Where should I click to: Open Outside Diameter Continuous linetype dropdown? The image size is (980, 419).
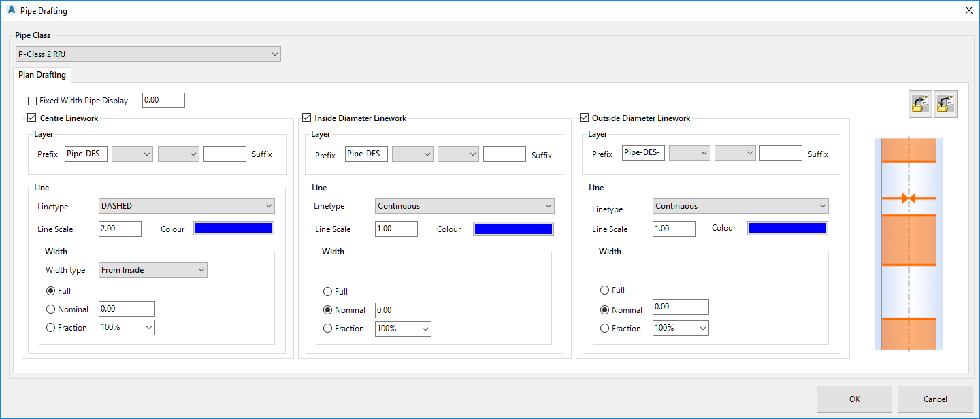pyautogui.click(x=740, y=206)
